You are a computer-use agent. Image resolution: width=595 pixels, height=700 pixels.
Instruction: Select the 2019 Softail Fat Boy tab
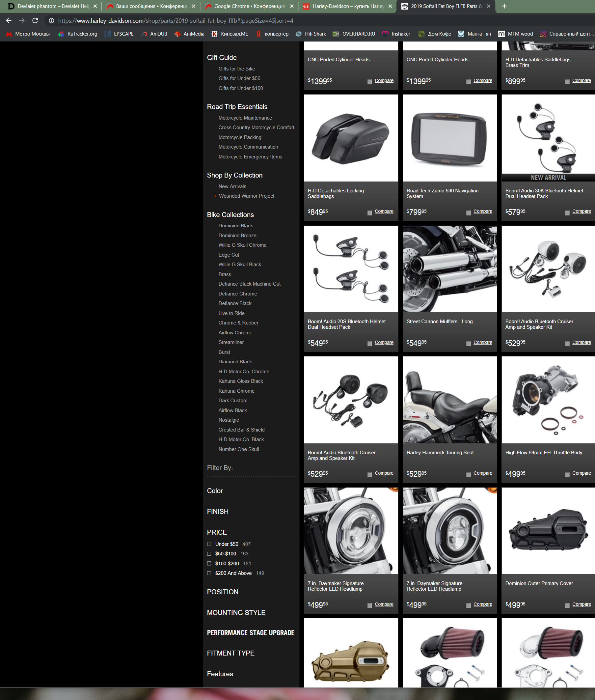coord(446,6)
